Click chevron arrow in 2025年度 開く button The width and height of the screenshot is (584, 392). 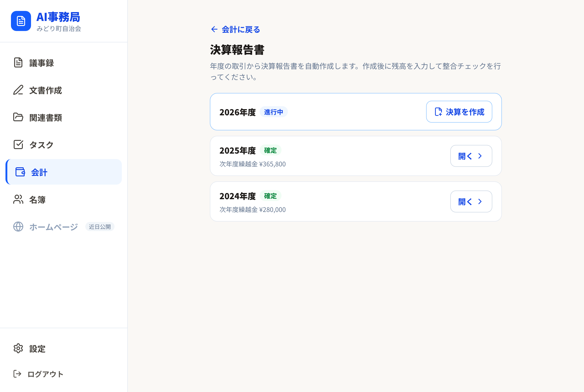pos(480,156)
